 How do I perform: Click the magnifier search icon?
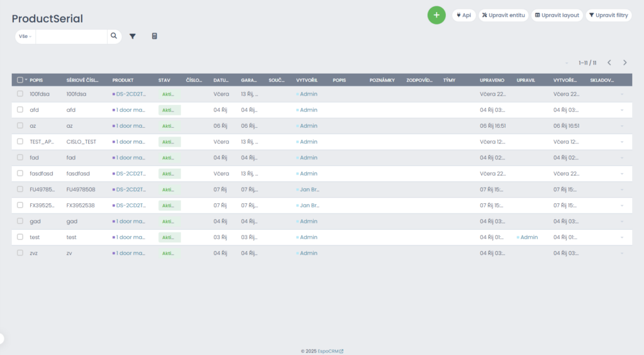click(x=114, y=37)
